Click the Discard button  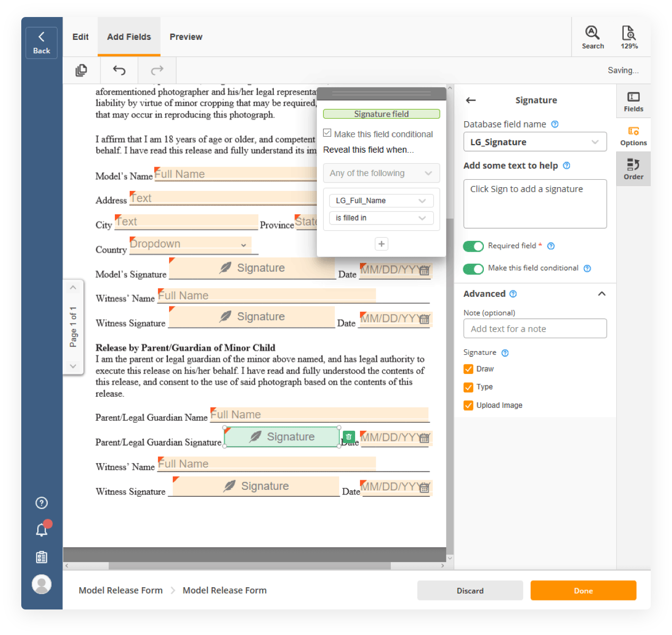click(470, 591)
